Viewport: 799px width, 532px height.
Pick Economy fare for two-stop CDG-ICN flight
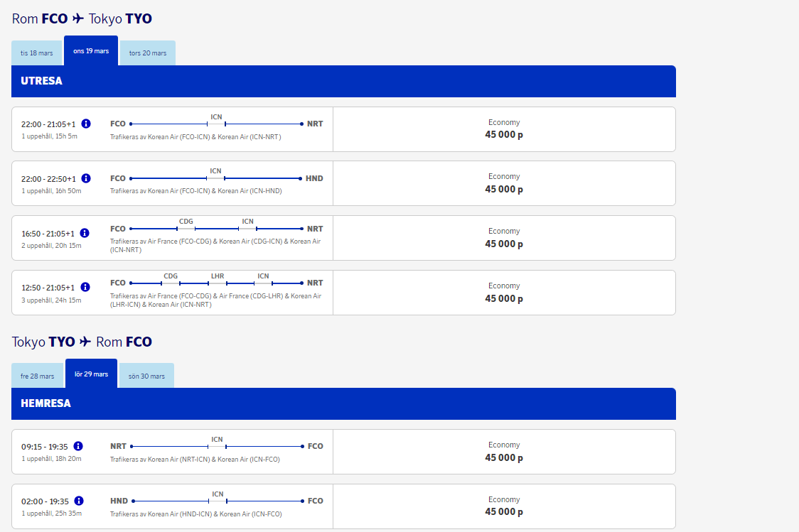click(504, 238)
